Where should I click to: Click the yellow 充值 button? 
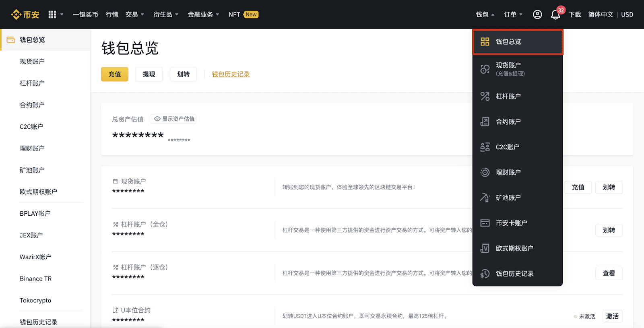[115, 74]
